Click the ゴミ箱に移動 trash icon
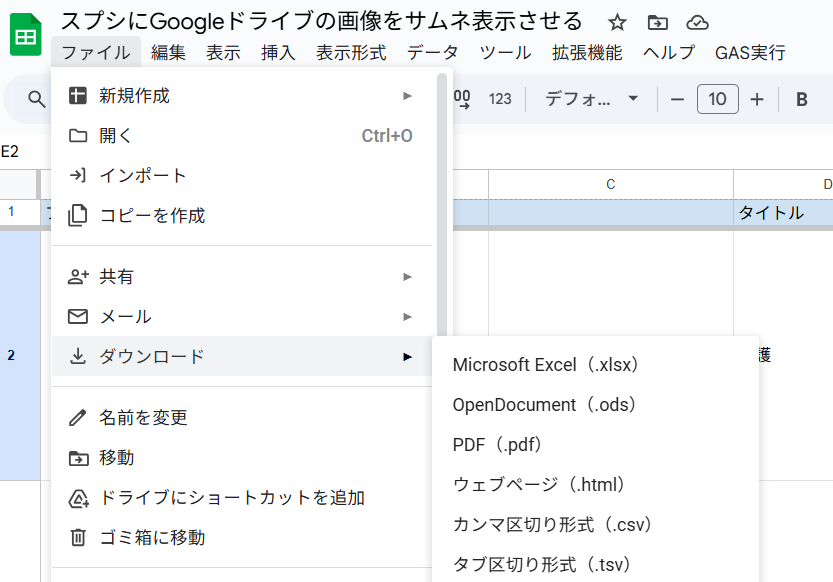Screen dimensions: 833x582 (78, 537)
